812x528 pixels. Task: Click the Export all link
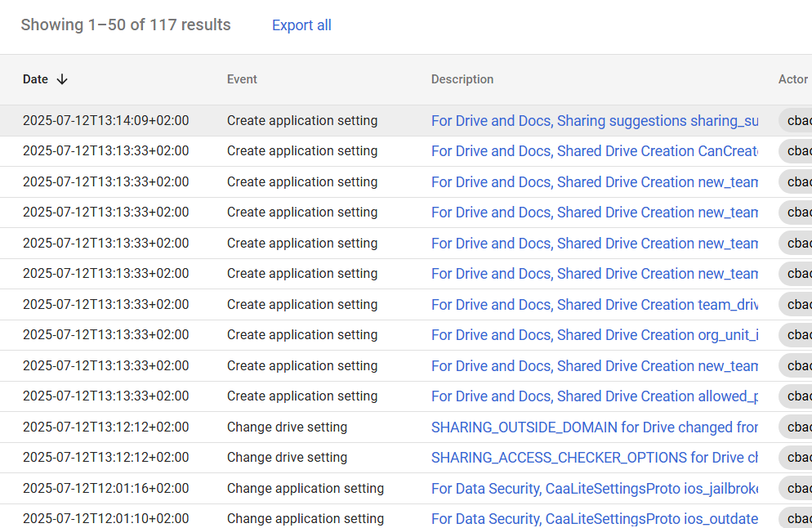pos(301,25)
